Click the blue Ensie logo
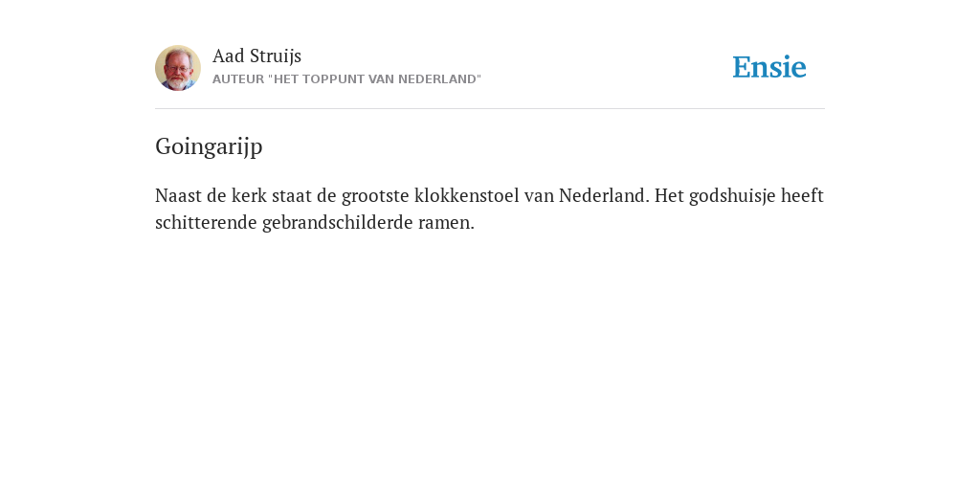 click(x=769, y=67)
